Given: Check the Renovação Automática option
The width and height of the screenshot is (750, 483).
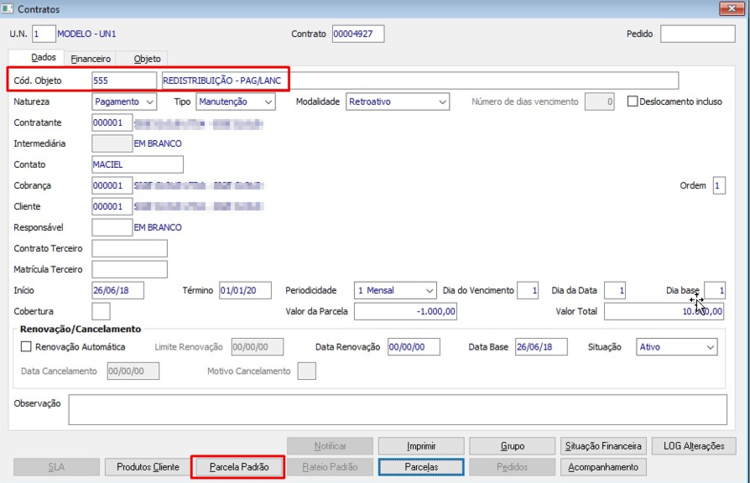Looking at the screenshot, I should (26, 347).
